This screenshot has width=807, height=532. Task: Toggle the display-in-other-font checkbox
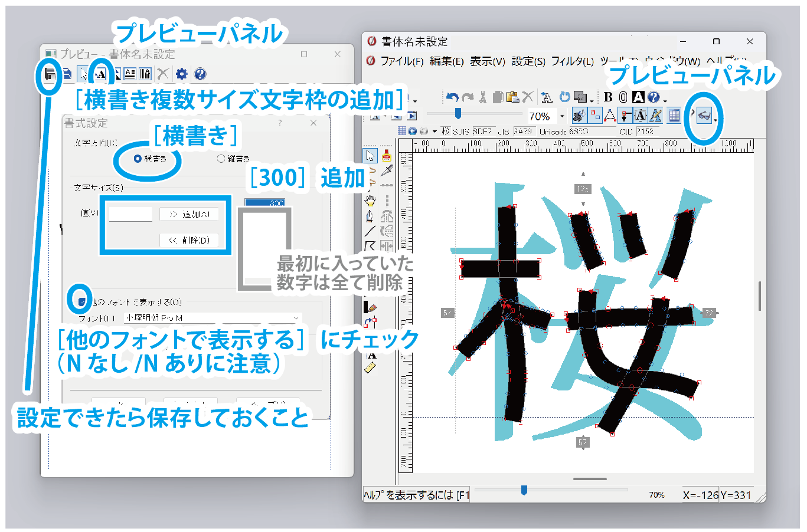82,302
